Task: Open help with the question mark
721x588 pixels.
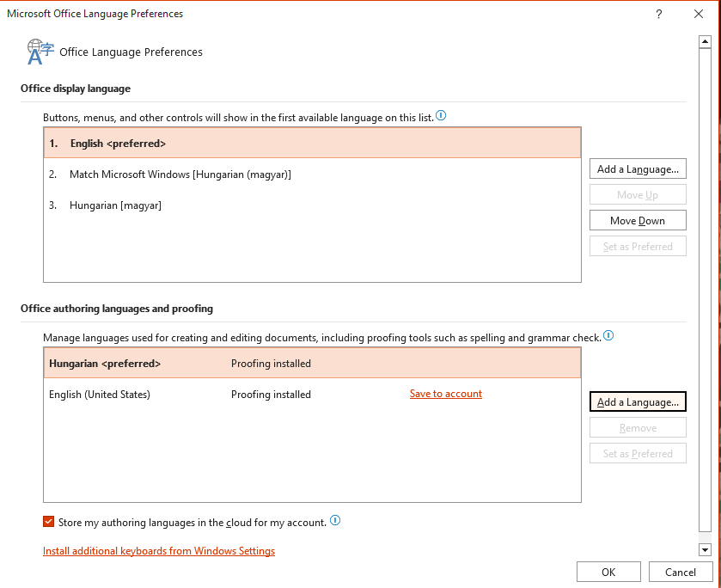Action: [x=658, y=15]
